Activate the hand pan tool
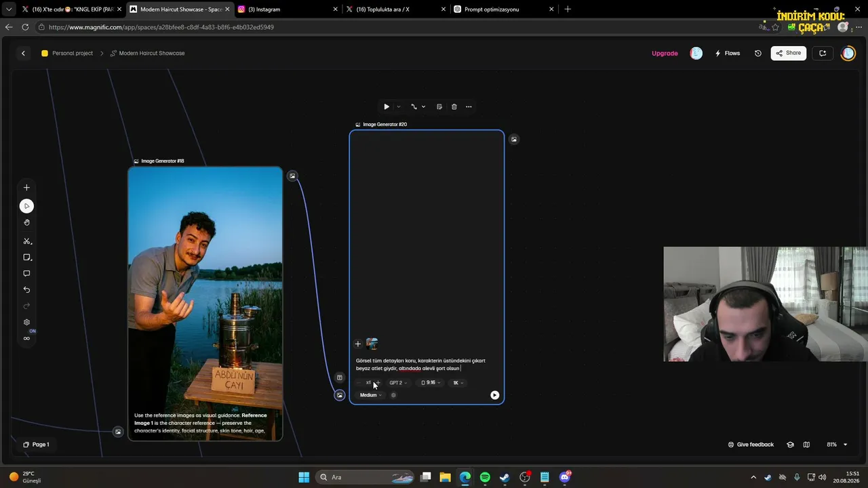Viewport: 868px width, 488px height. click(x=26, y=222)
